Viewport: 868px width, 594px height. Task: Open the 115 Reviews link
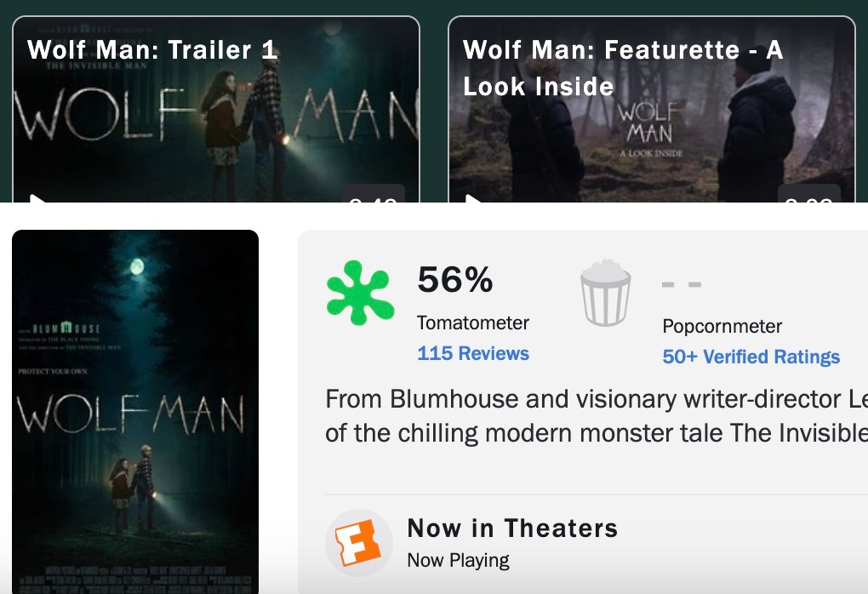tap(473, 353)
